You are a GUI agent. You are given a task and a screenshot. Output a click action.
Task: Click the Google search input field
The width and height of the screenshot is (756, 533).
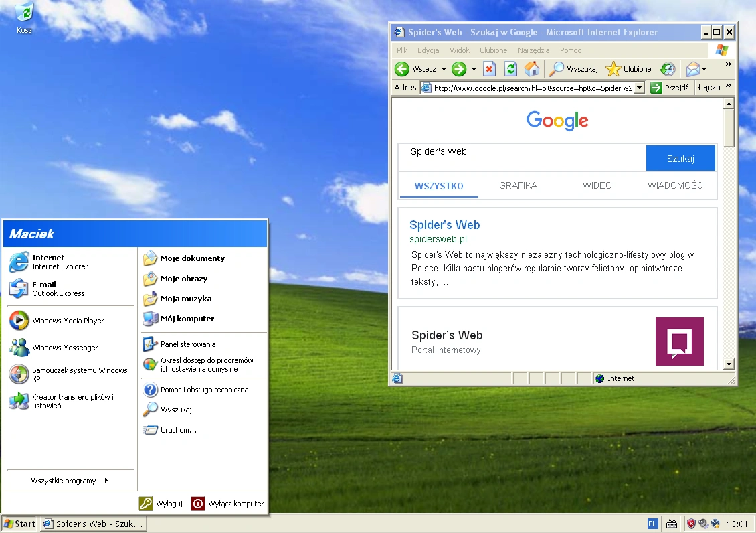pyautogui.click(x=522, y=157)
